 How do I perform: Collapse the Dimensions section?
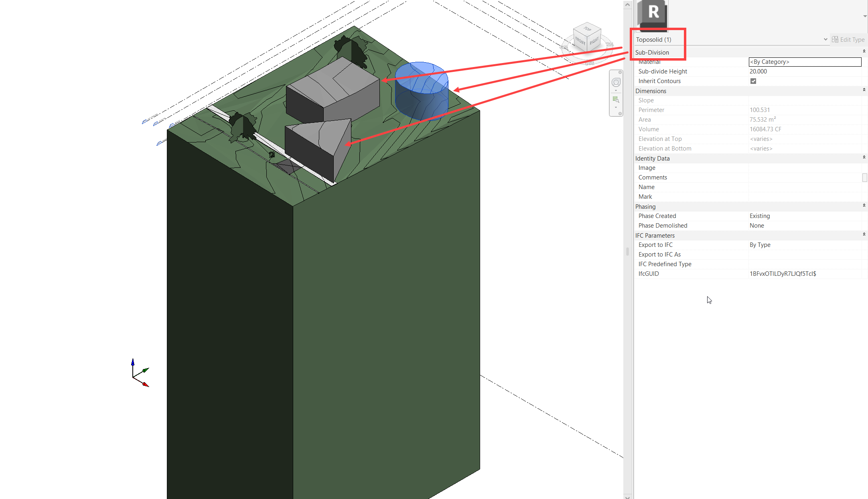(x=864, y=90)
